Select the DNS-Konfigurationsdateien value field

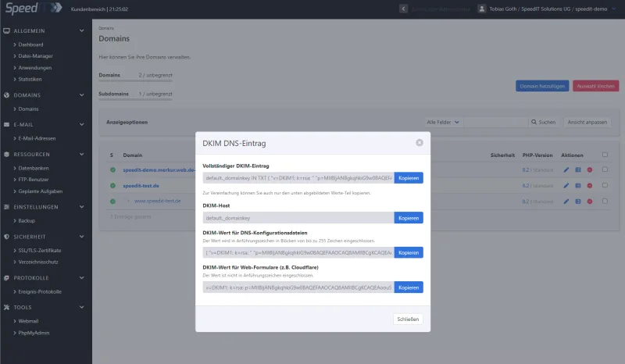coord(298,253)
